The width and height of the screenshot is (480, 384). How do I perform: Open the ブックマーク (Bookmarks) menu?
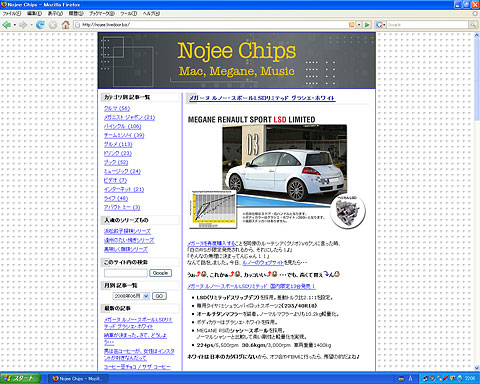(102, 13)
